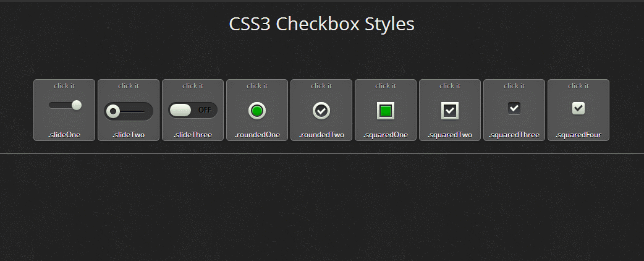The height and width of the screenshot is (261, 644).
Task: Click the .squaredFour caption
Action: click(x=578, y=134)
